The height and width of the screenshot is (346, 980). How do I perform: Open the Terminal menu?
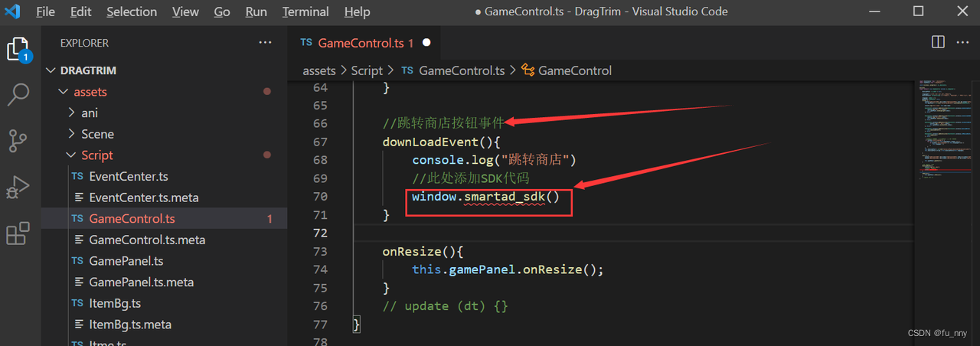tap(305, 11)
